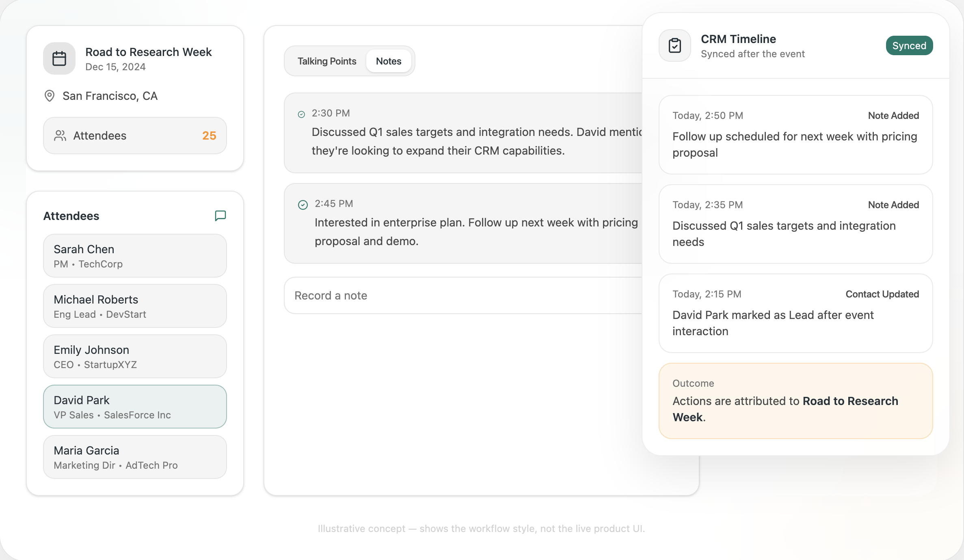Click the clipboard-check icon for CRM Timeline
The image size is (964, 560).
point(674,45)
